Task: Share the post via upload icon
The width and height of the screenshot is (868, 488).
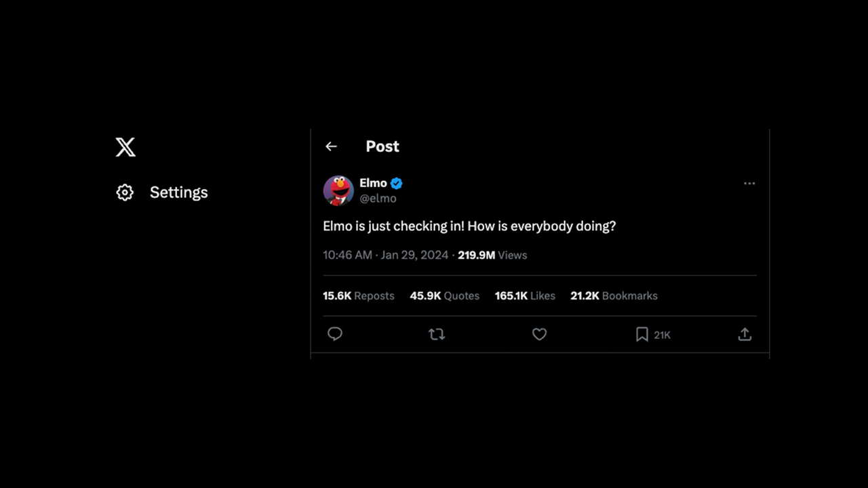Action: [745, 334]
